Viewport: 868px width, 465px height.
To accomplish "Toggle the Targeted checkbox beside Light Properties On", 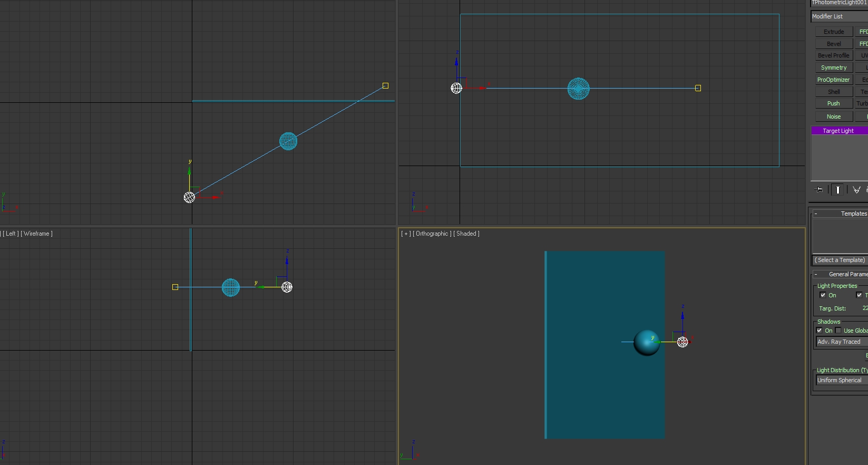I will [859, 295].
